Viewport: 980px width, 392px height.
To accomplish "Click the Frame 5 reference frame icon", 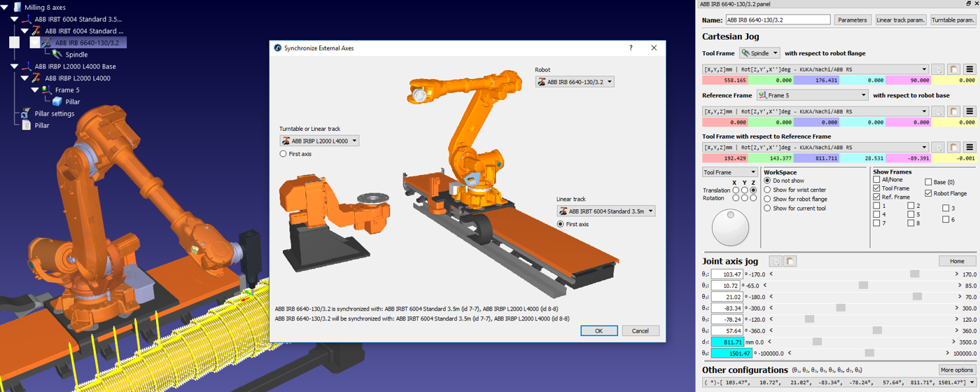I will pyautogui.click(x=47, y=90).
